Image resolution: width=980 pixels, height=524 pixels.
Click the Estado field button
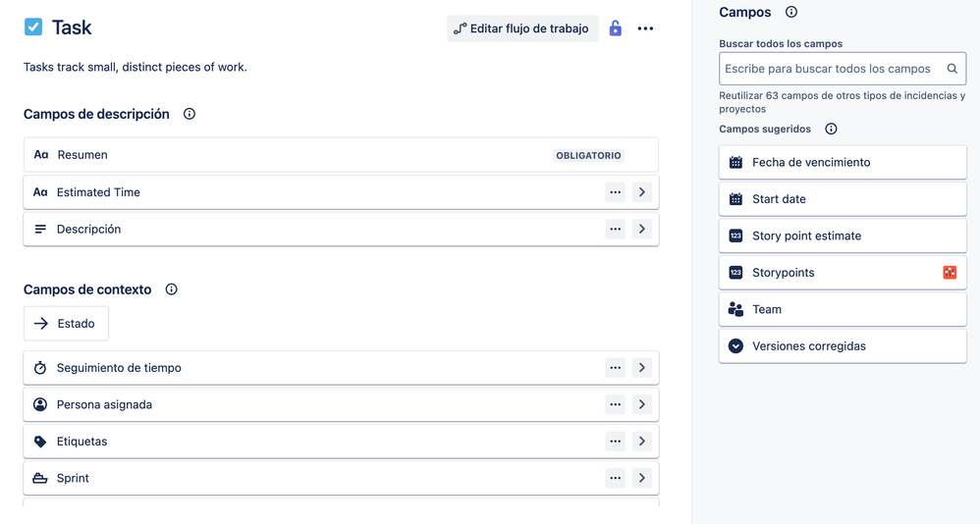(66, 324)
